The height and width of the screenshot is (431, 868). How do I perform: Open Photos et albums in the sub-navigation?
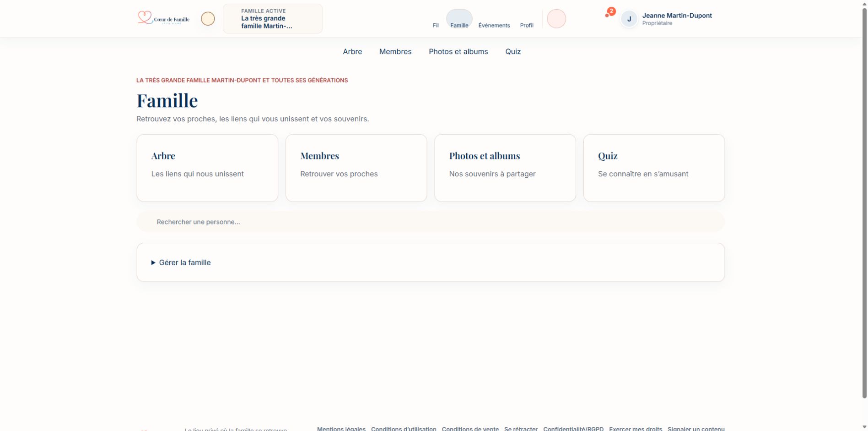(x=458, y=52)
